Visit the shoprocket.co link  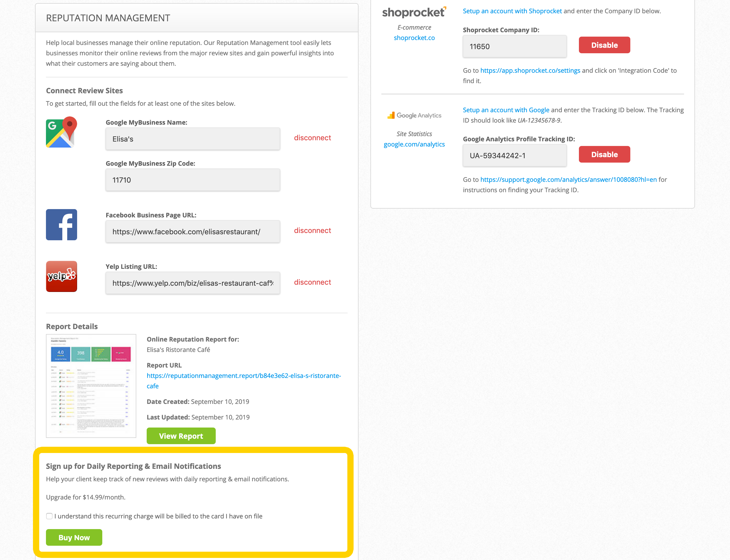(x=414, y=38)
